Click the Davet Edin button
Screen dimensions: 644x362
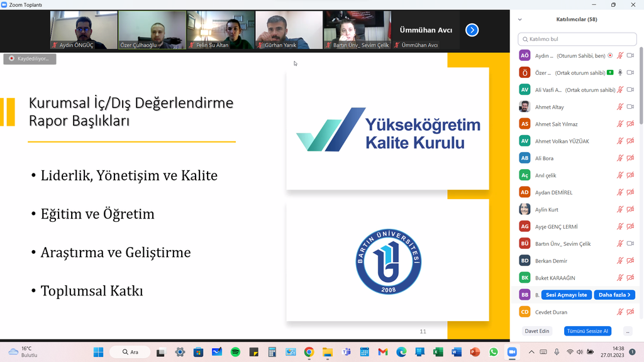537,331
